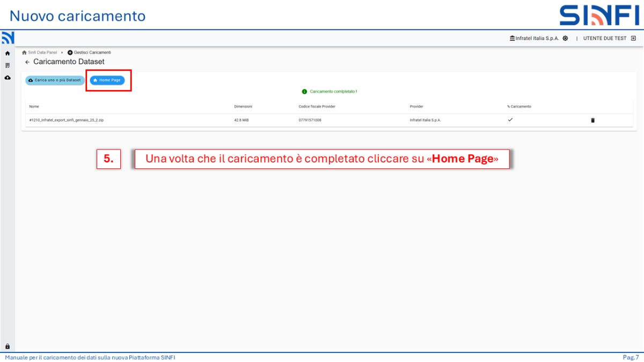
Task: Click the % Caricamento column header
Action: pos(519,106)
